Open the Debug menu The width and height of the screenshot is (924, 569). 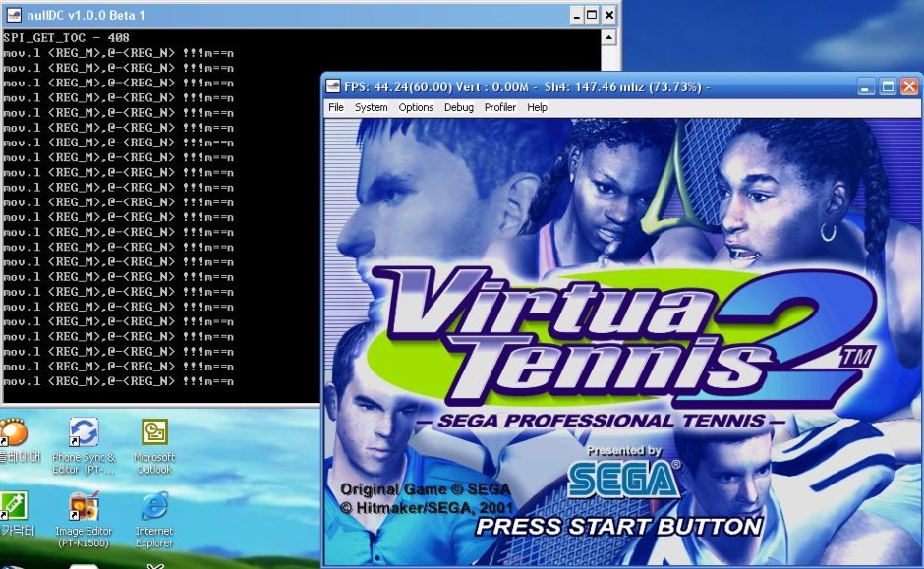click(459, 107)
